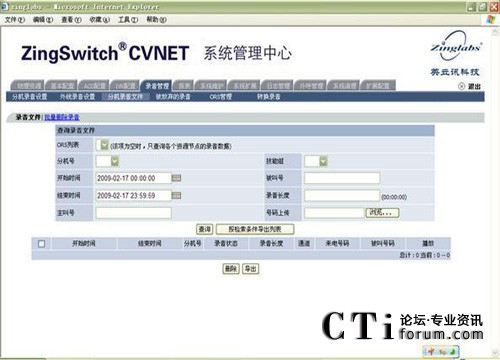This screenshot has height=360, width=500.
Task: Open the 工具 menu
Action: pos(128,20)
